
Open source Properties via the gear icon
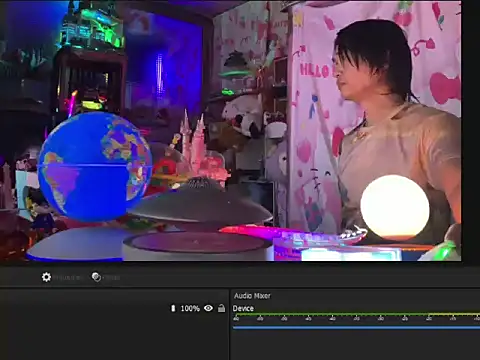point(46,277)
